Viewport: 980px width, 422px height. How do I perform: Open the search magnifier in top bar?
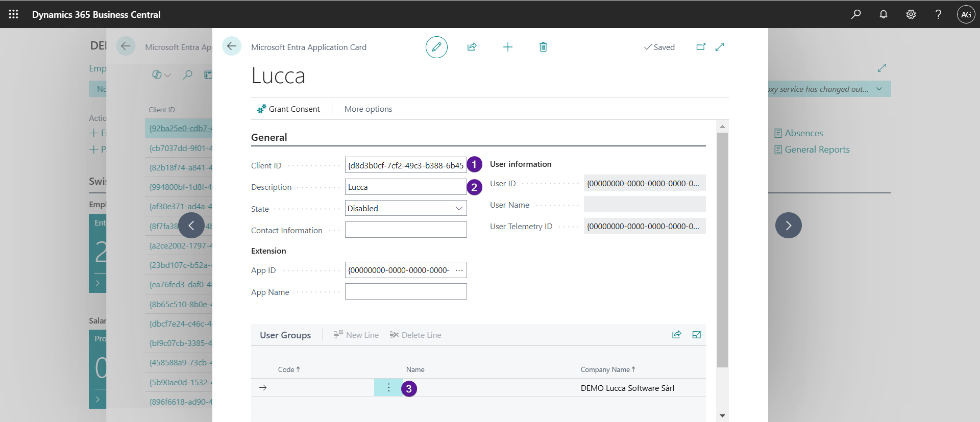(856, 14)
